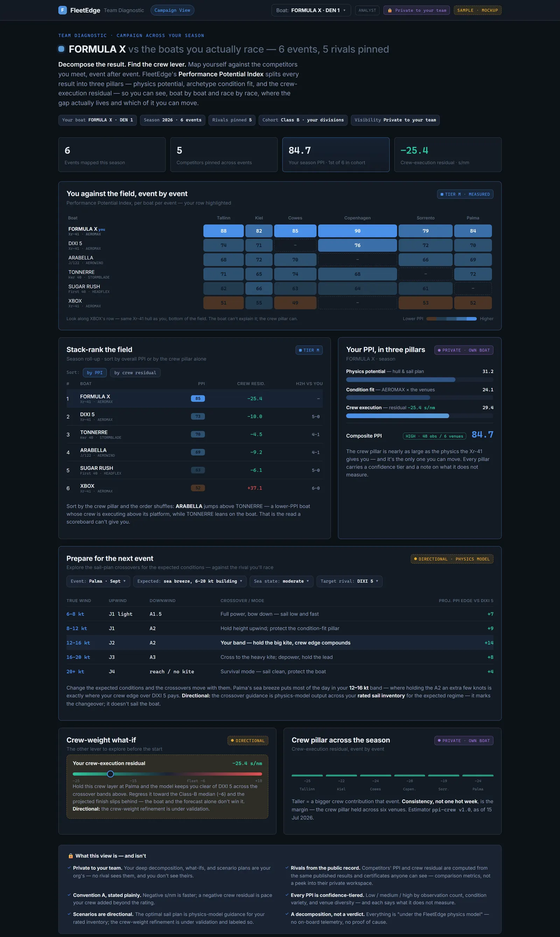Click the "Rivals pinned 5" chip
Viewport: 560px width, 937px height.
232,120
